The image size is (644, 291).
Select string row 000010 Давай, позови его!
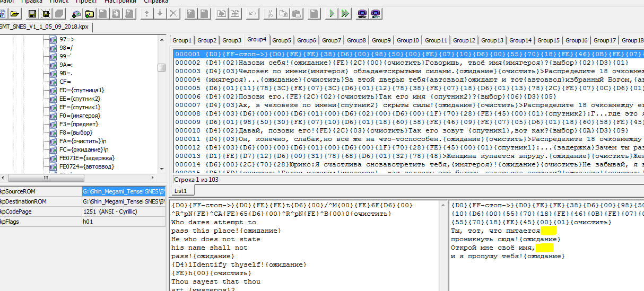(408, 130)
